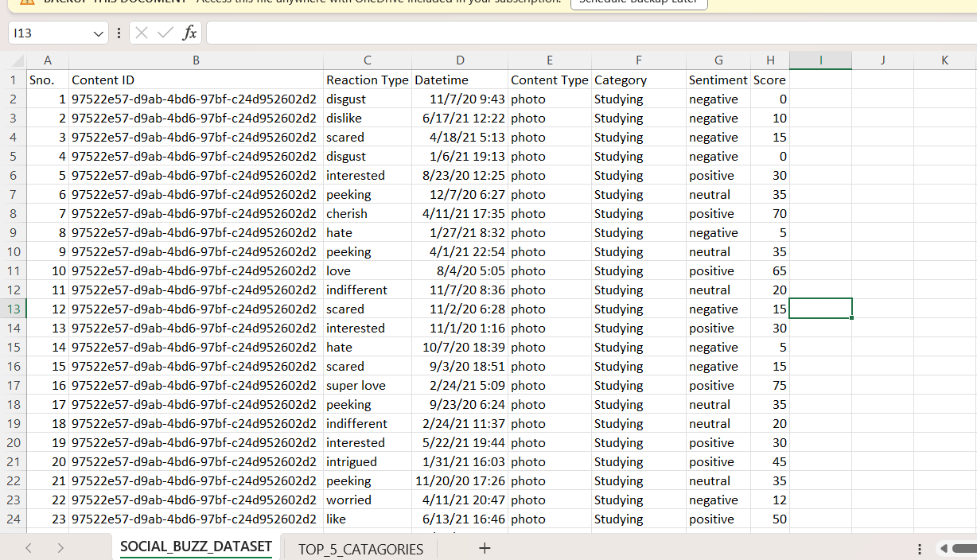Image resolution: width=977 pixels, height=560 pixels.
Task: Click the Schedule Backup Later button
Action: pyautogui.click(x=639, y=2)
